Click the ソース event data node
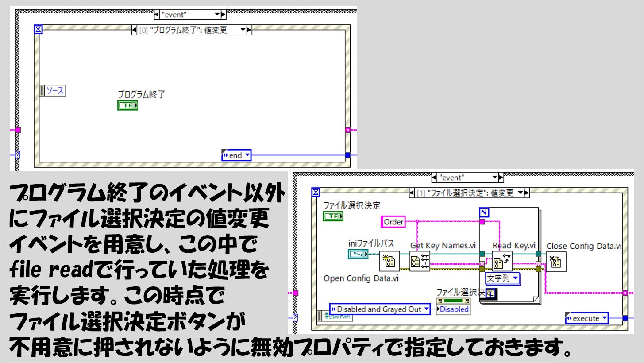644x363 pixels. 53,91
